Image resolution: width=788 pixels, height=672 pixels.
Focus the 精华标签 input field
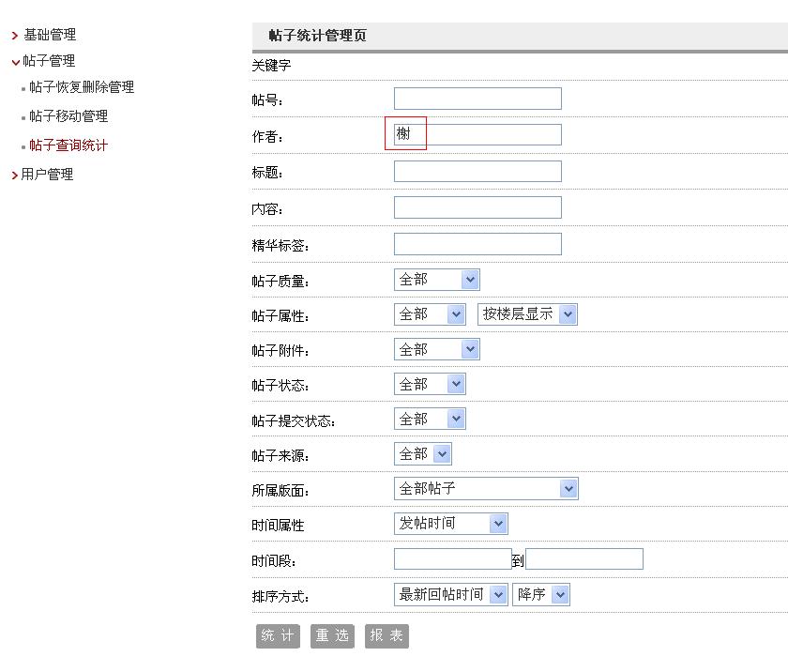(x=477, y=245)
